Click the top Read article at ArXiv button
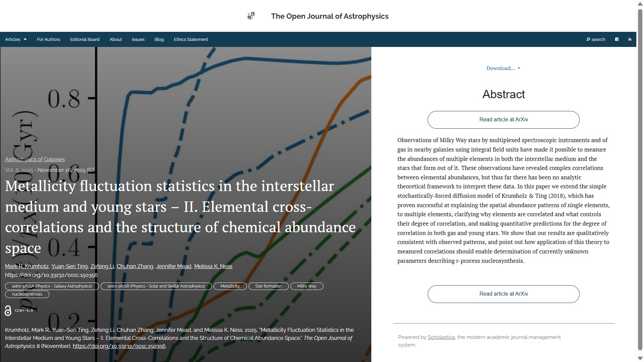Viewport: 644px width, 362px height. pyautogui.click(x=503, y=120)
